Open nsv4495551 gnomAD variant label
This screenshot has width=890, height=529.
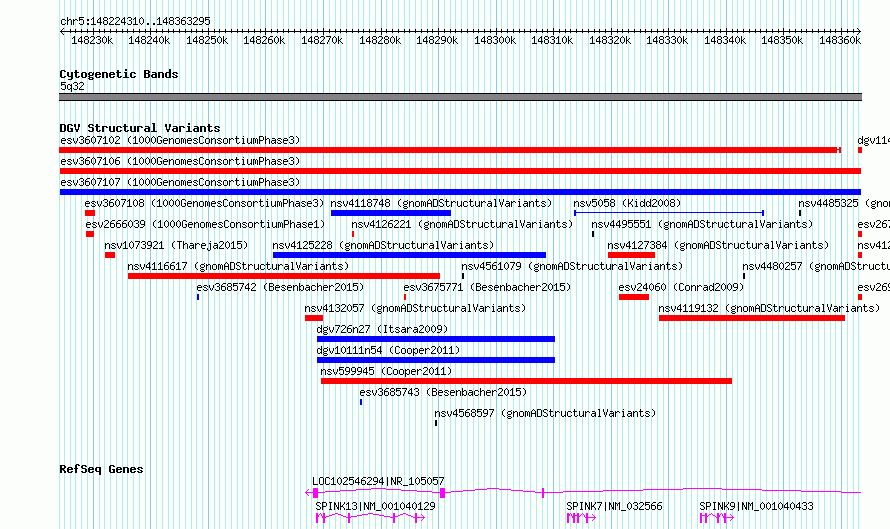tap(702, 224)
